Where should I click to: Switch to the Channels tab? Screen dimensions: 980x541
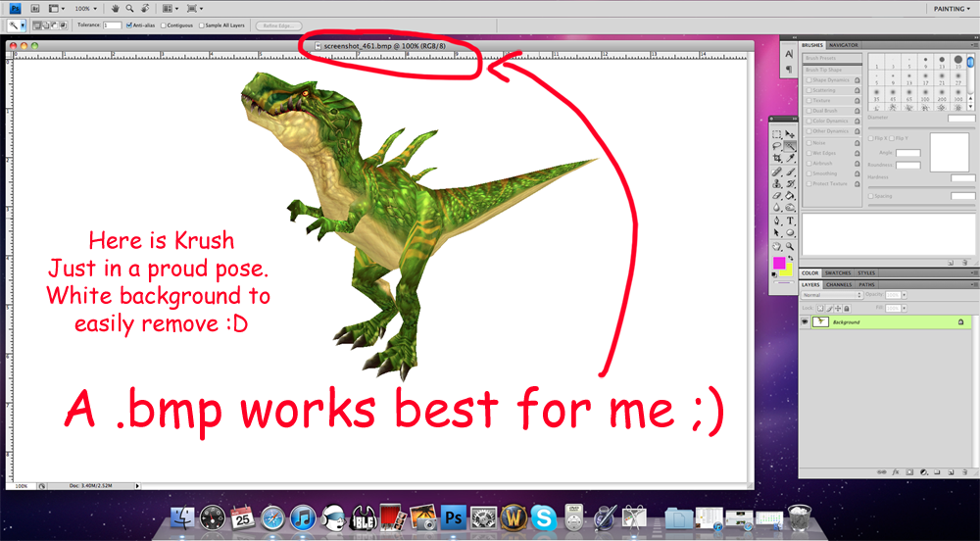[x=840, y=285]
